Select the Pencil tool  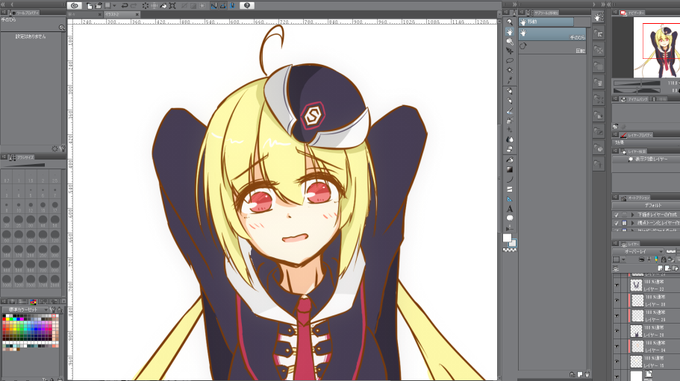(510, 101)
